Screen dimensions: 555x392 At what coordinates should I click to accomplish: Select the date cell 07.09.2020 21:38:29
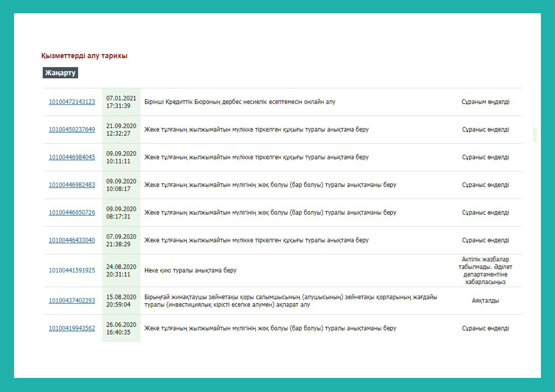pyautogui.click(x=121, y=240)
